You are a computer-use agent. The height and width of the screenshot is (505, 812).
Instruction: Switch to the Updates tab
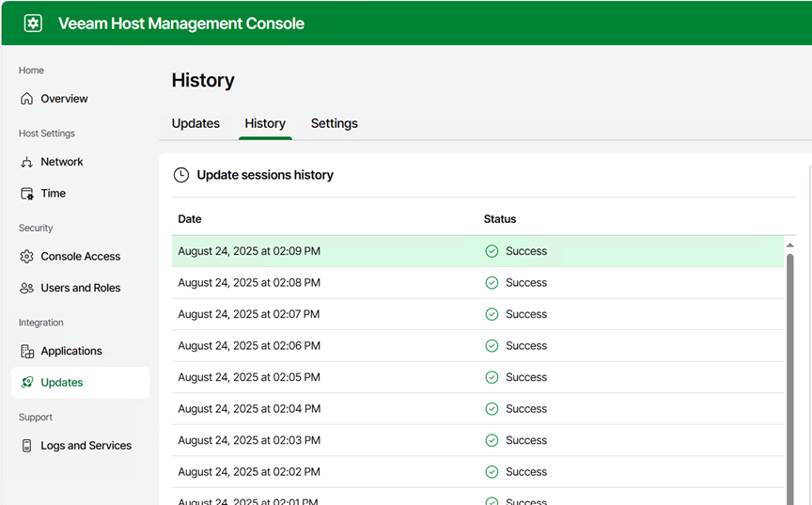click(x=195, y=124)
